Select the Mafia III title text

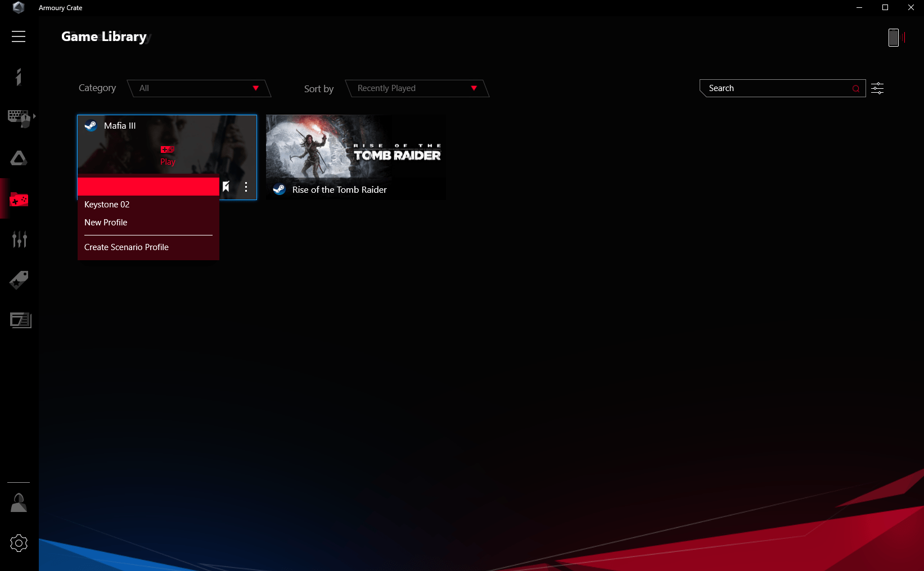pos(120,126)
